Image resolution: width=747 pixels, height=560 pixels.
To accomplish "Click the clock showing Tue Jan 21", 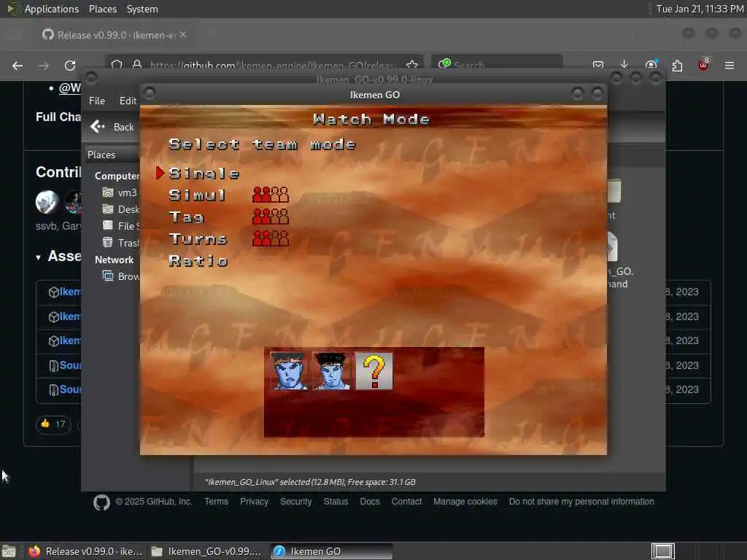I will tap(700, 9).
